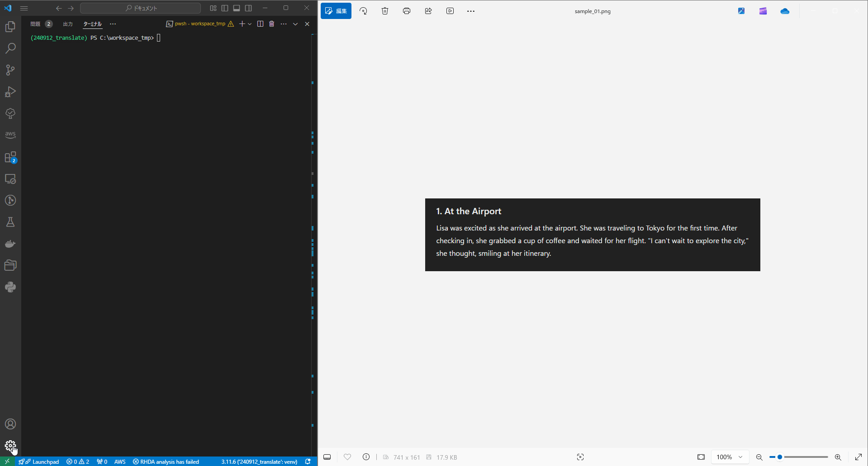Toggle the filmstrip in Photos
Screen dimensions: 868x466
[x=327, y=457]
